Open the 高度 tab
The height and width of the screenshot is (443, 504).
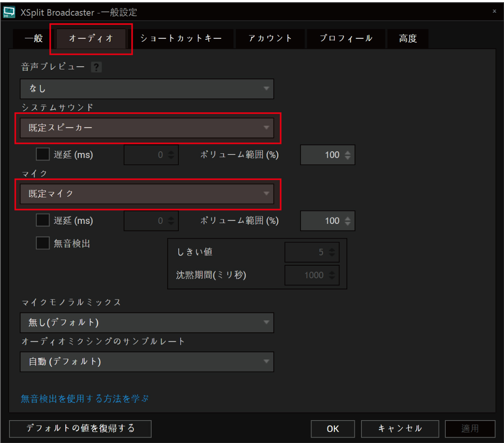408,39
